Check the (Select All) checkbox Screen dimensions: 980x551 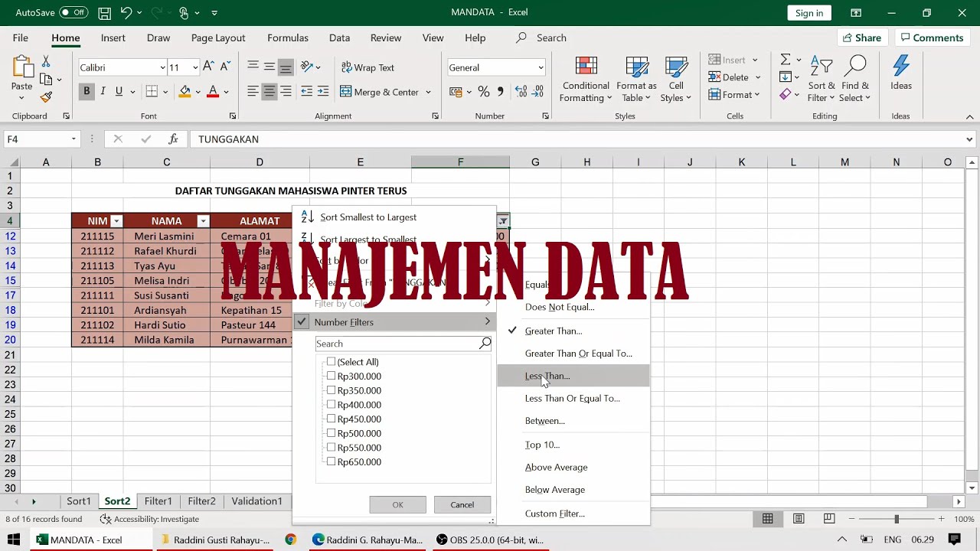click(x=331, y=362)
